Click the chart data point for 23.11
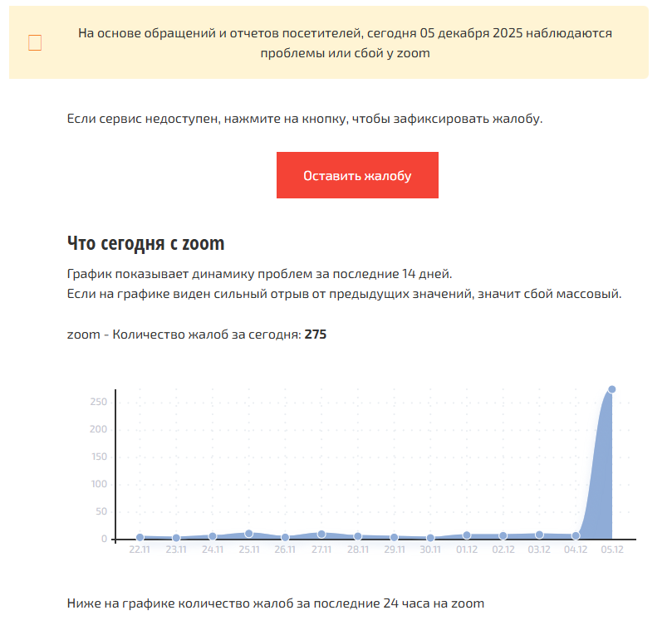Viewport: 672px width, 630px height. (176, 538)
